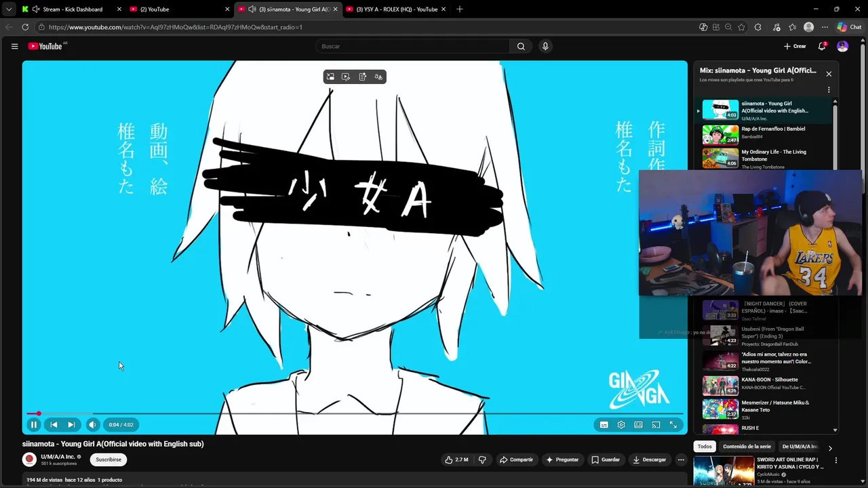Image resolution: width=868 pixels, height=488 pixels.
Task: Save video with Guardar button
Action: tap(606, 460)
